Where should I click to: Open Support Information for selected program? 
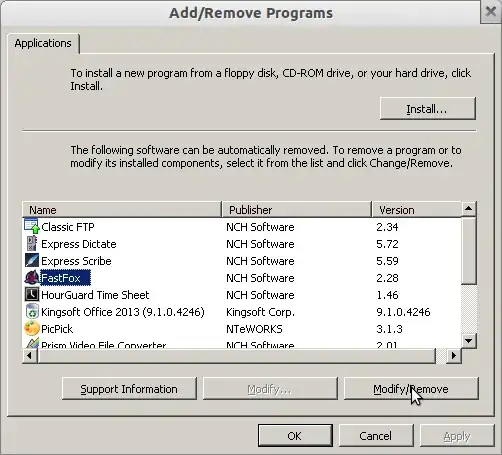click(x=129, y=389)
